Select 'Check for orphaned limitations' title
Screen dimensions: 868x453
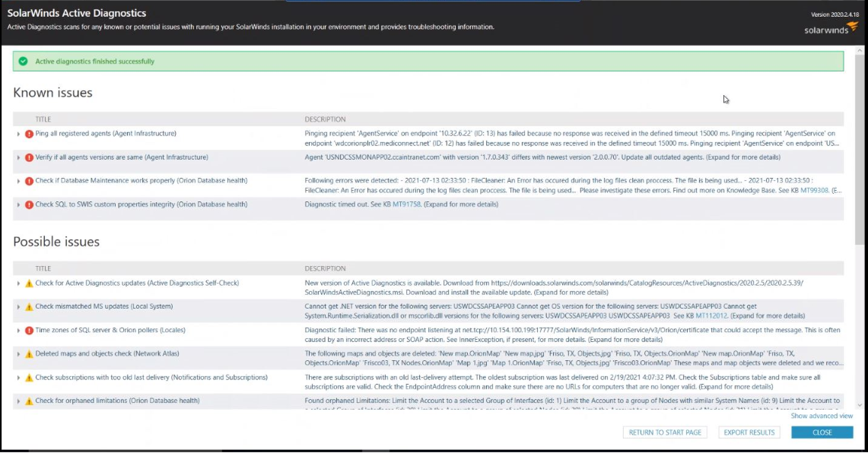(x=117, y=401)
